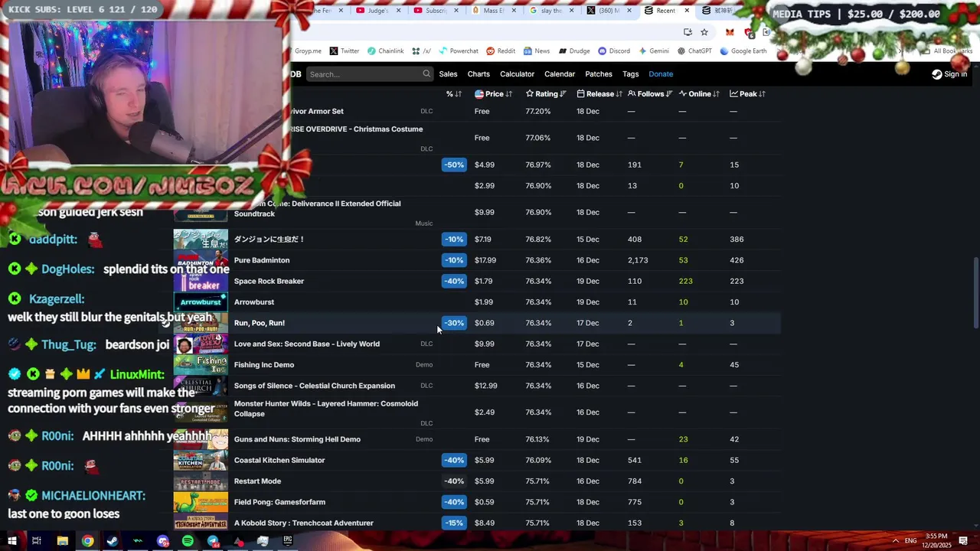Switch to Chrome in the taskbar

click(x=88, y=541)
